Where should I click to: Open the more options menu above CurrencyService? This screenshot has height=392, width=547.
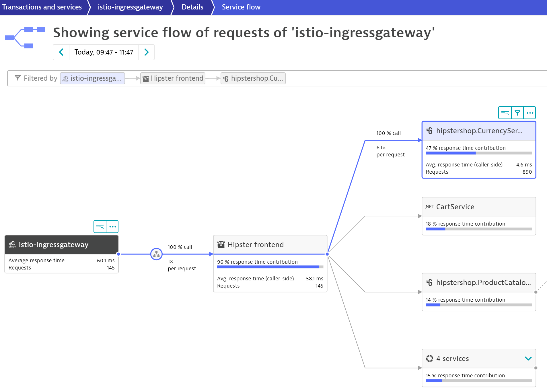click(530, 113)
